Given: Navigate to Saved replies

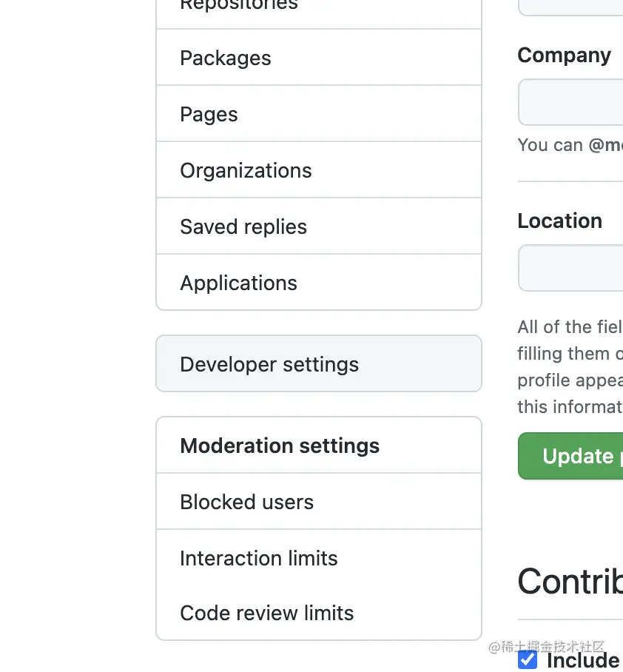Looking at the screenshot, I should click(243, 226).
